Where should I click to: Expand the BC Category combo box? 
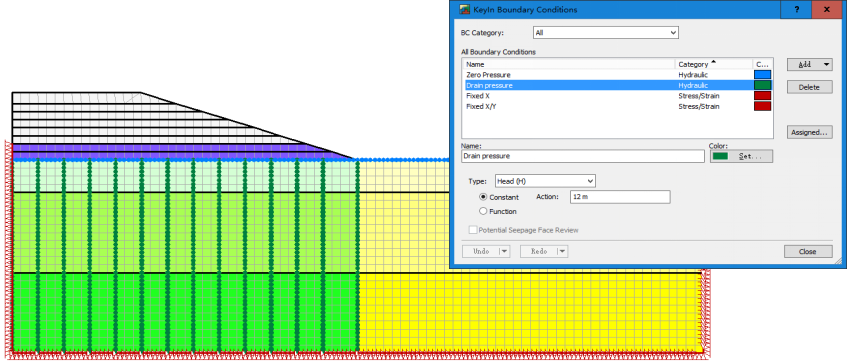click(606, 32)
